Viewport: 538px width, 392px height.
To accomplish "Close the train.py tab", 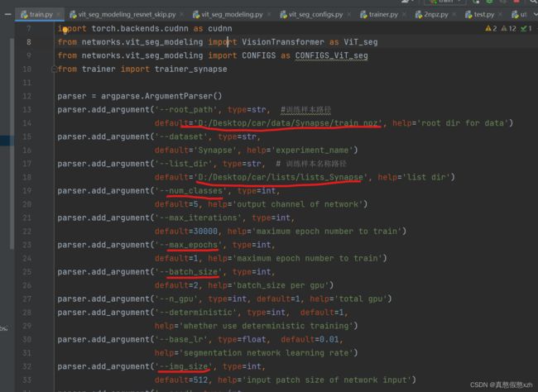I will coord(59,14).
